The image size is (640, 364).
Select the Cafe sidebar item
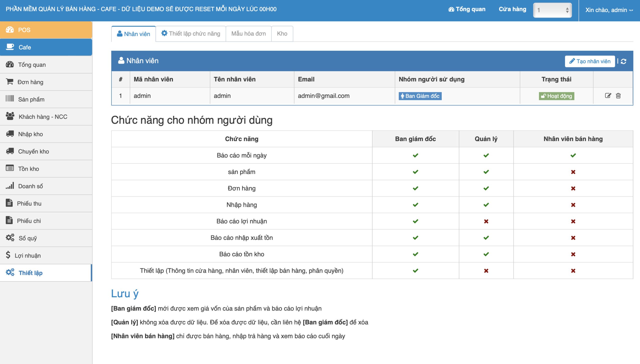click(x=46, y=47)
